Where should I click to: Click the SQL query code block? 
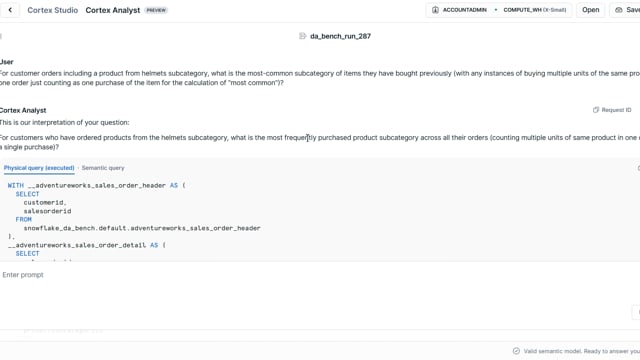coord(318,220)
